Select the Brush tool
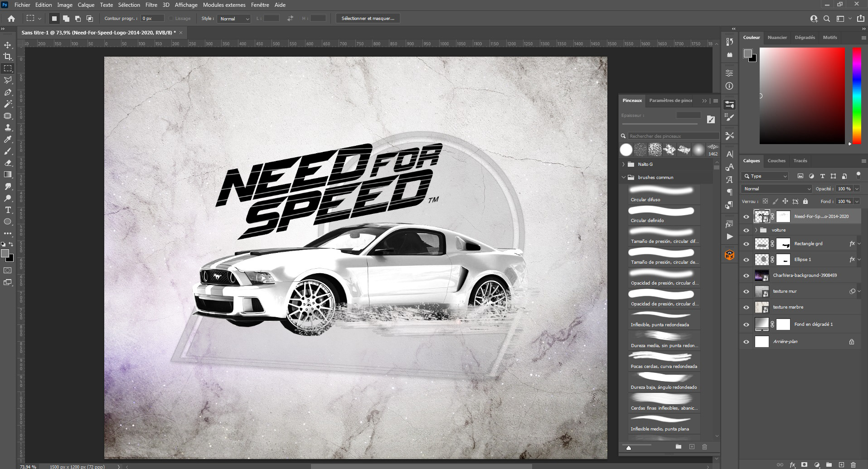Screen dimensions: 868x469 (x=8, y=151)
